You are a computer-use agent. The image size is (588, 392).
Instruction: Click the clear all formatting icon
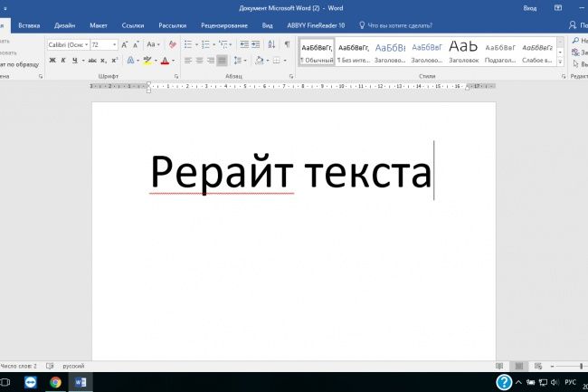172,44
